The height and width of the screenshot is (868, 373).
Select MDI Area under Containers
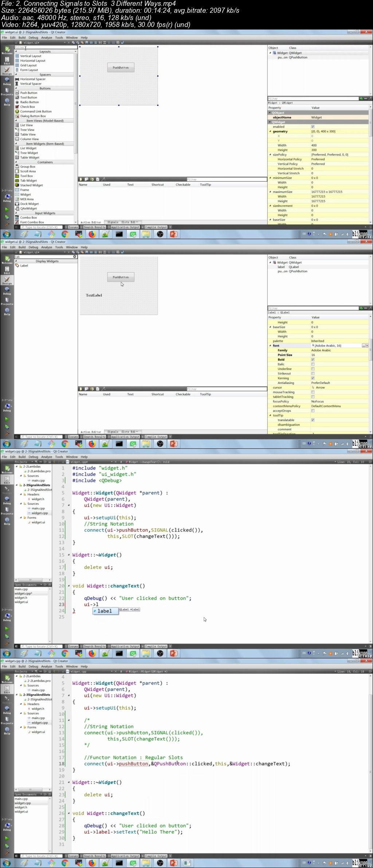click(x=27, y=199)
